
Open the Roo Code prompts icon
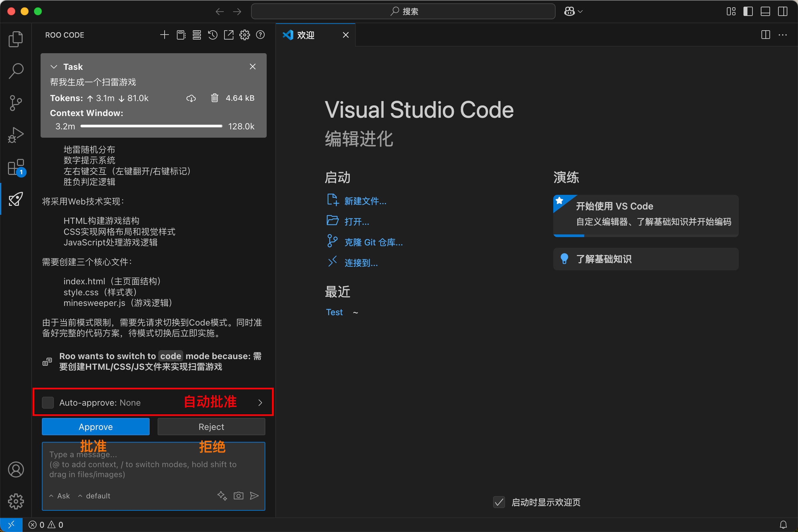click(x=181, y=35)
